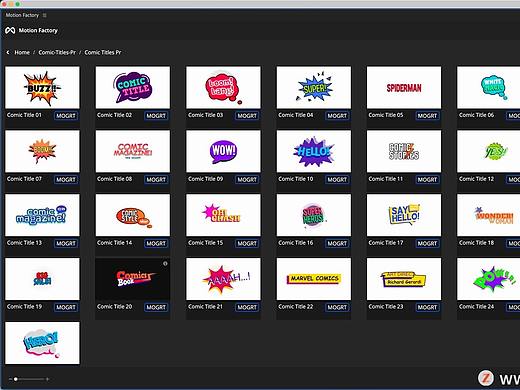Click MOGRT button for Comic Title 13
Screen dimensions: 520x390
66,243
